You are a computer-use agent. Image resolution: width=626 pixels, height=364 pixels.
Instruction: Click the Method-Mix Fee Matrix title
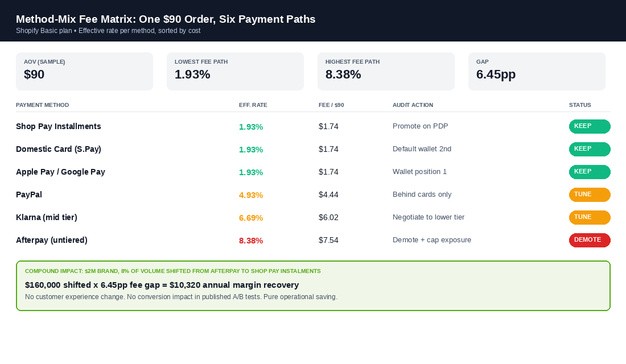(166, 19)
